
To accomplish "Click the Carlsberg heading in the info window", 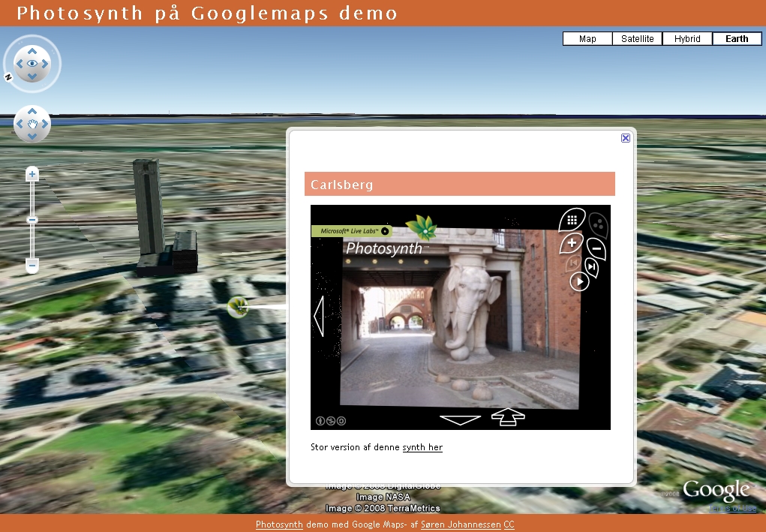I will coord(342,185).
